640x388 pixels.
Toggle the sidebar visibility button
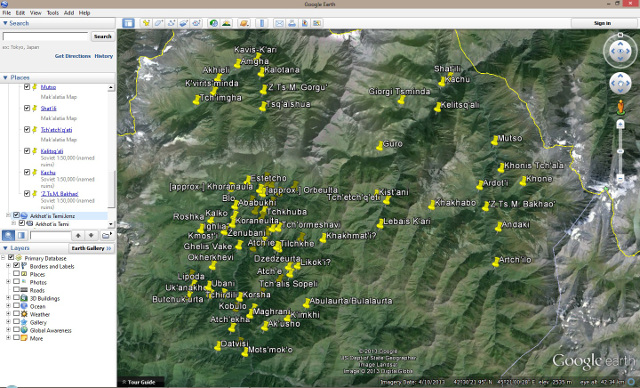[128, 23]
